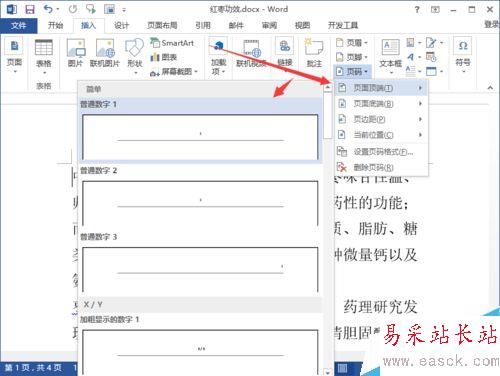
Task: Open the 页眉 header dropdown
Action: pyautogui.click(x=352, y=43)
